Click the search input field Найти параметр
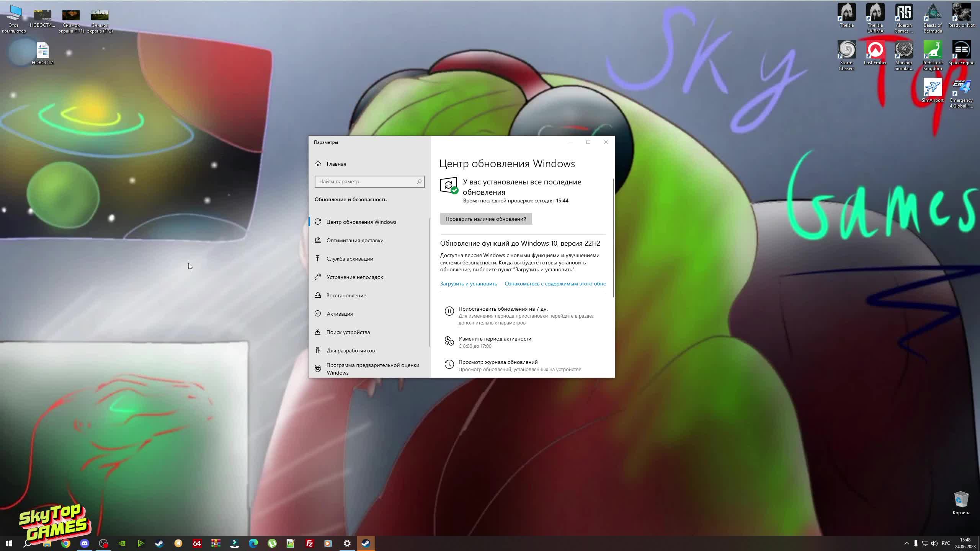980x551 pixels. 369,181
